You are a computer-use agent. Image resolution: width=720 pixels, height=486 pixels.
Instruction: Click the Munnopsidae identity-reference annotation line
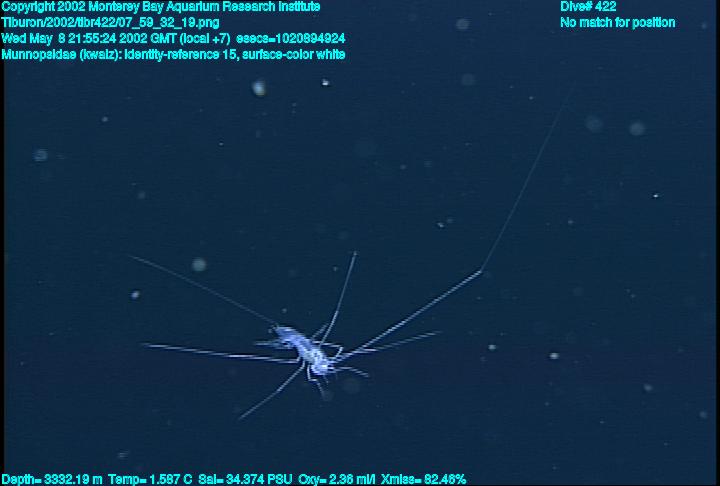[x=173, y=54]
